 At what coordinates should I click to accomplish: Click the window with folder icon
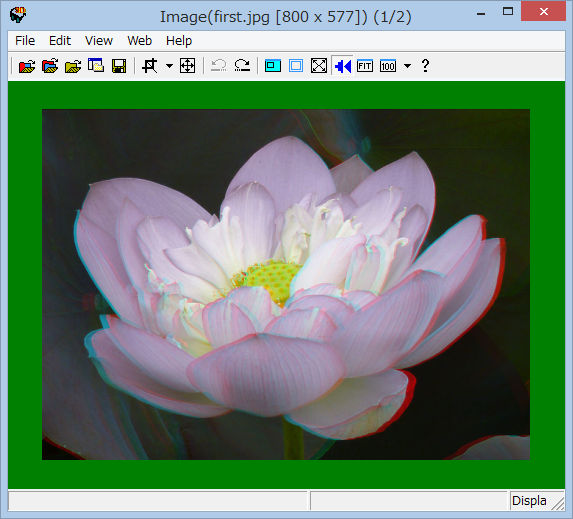point(96,66)
